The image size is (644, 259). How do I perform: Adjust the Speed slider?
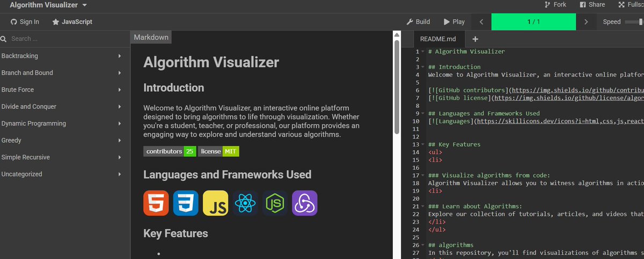(x=633, y=22)
